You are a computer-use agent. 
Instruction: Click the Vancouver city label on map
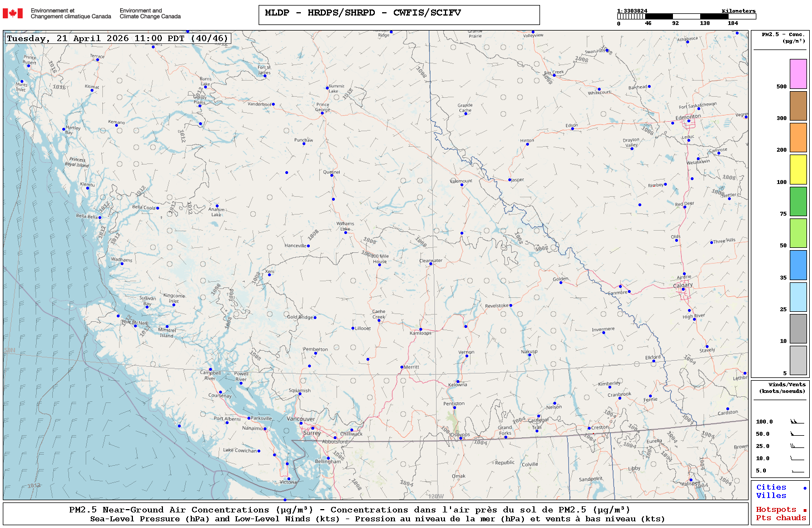coord(300,419)
